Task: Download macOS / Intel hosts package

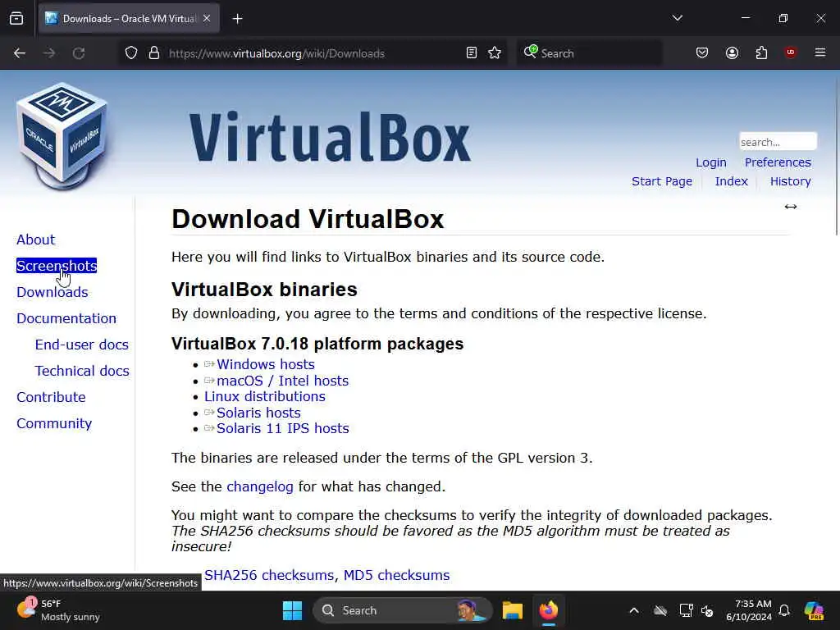Action: [282, 381]
